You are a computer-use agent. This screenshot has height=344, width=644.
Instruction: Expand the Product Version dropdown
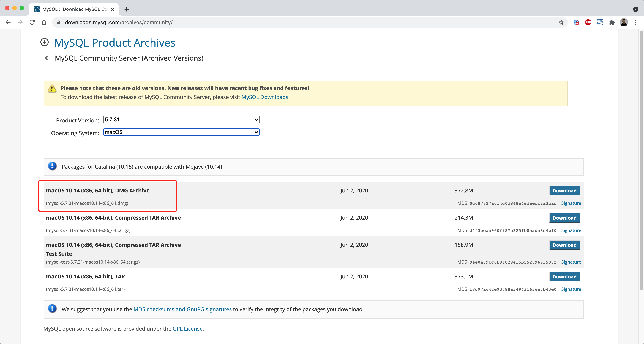pyautogui.click(x=181, y=120)
